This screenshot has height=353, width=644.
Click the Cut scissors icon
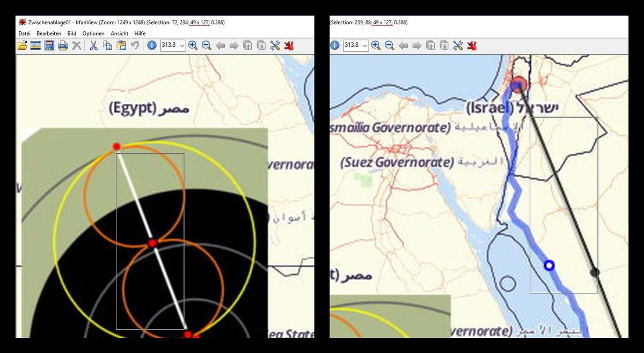coord(93,46)
